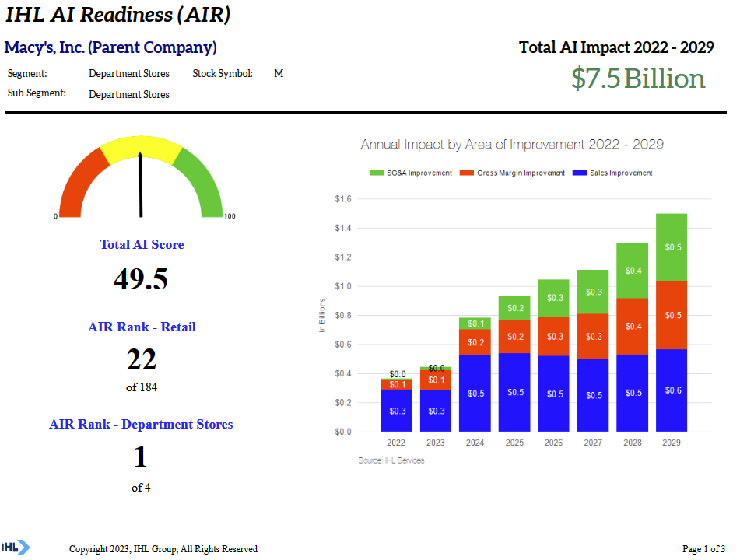Click the blue Sales bar segment for 2027
The image size is (754, 560).
pyautogui.click(x=593, y=395)
